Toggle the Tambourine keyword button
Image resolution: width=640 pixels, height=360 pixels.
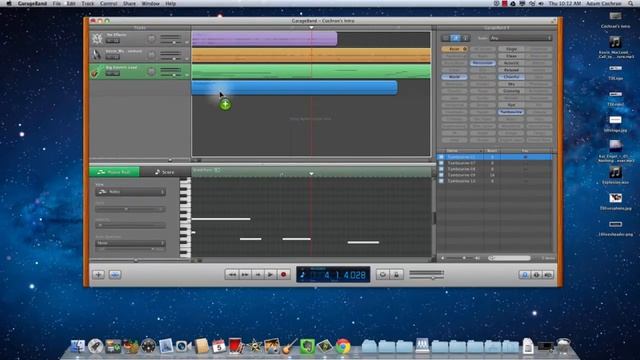[511, 112]
